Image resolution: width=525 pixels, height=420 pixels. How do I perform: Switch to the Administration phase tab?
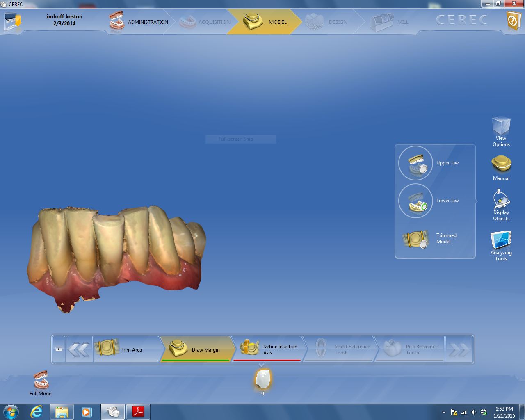pyautogui.click(x=139, y=22)
